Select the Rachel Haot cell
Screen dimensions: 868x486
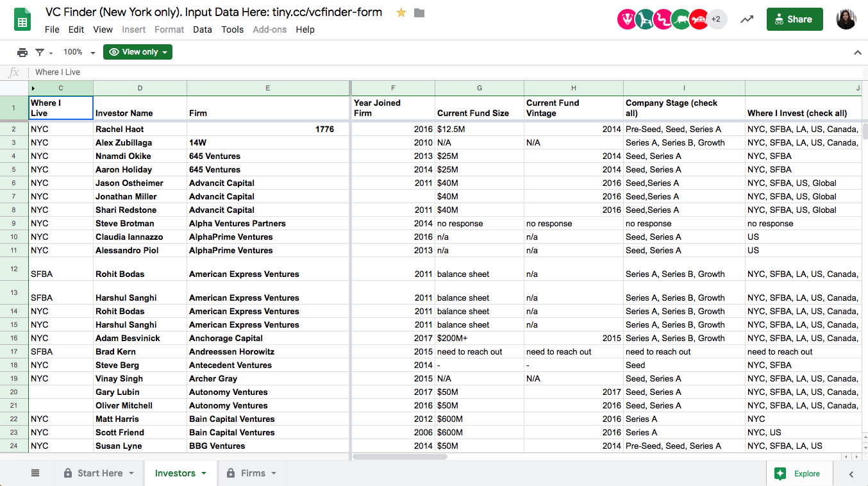click(x=140, y=129)
